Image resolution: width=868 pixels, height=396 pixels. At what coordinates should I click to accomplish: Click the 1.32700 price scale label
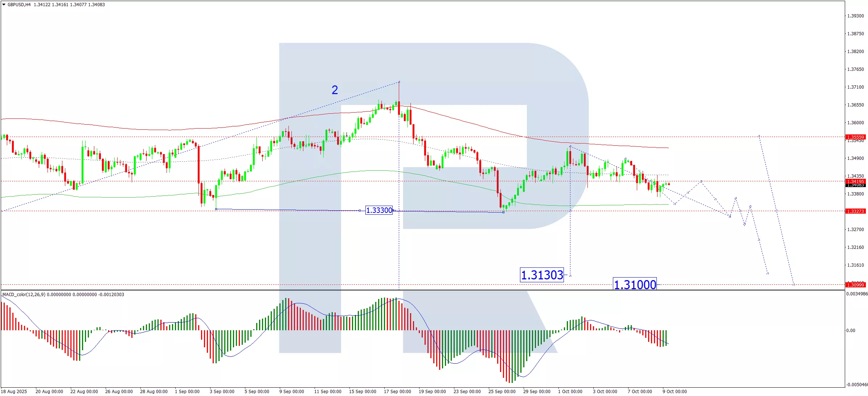[855, 230]
